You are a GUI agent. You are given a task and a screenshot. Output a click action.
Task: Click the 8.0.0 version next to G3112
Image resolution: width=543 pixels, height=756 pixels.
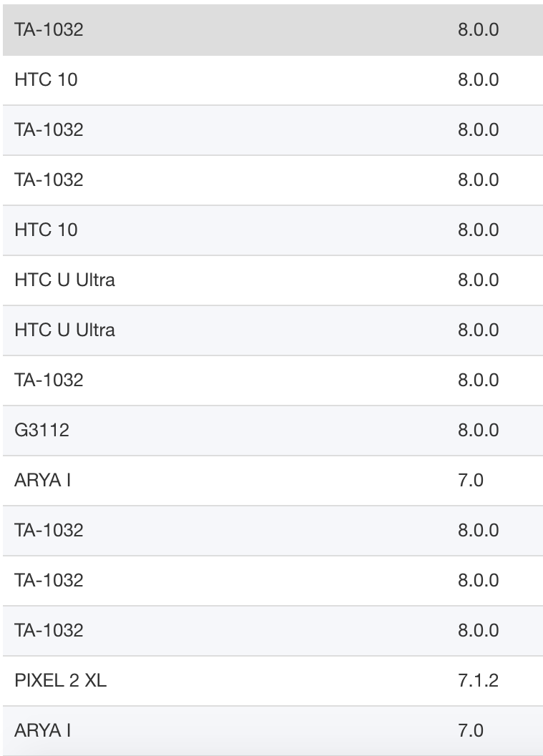(479, 430)
